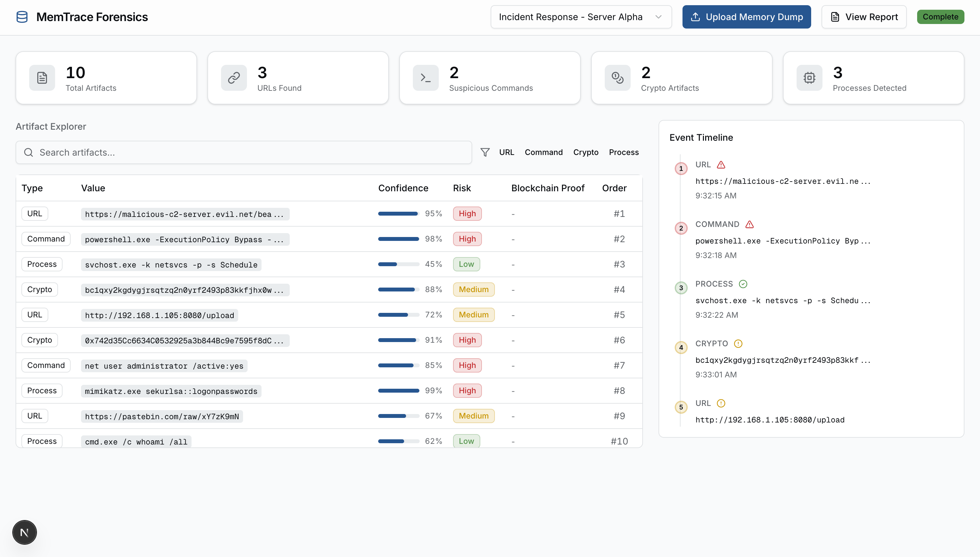This screenshot has width=980, height=557.
Task: Toggle the Crypto artifact filter
Action: tap(585, 152)
